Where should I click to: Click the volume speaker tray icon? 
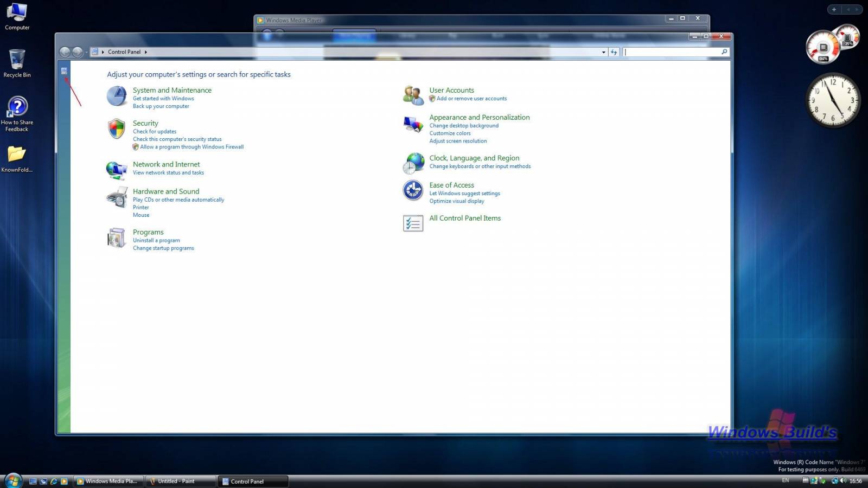[x=843, y=481]
